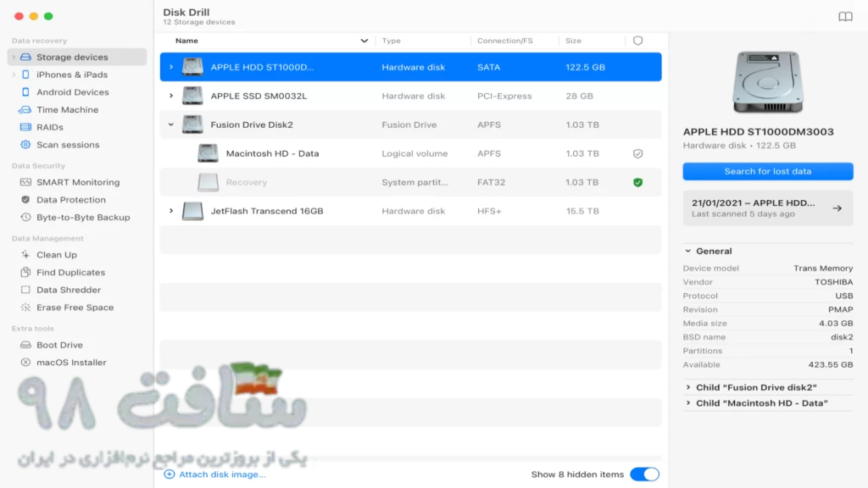Screen dimensions: 868x488
Task: Click the shield protection column header icon
Action: tap(637, 41)
